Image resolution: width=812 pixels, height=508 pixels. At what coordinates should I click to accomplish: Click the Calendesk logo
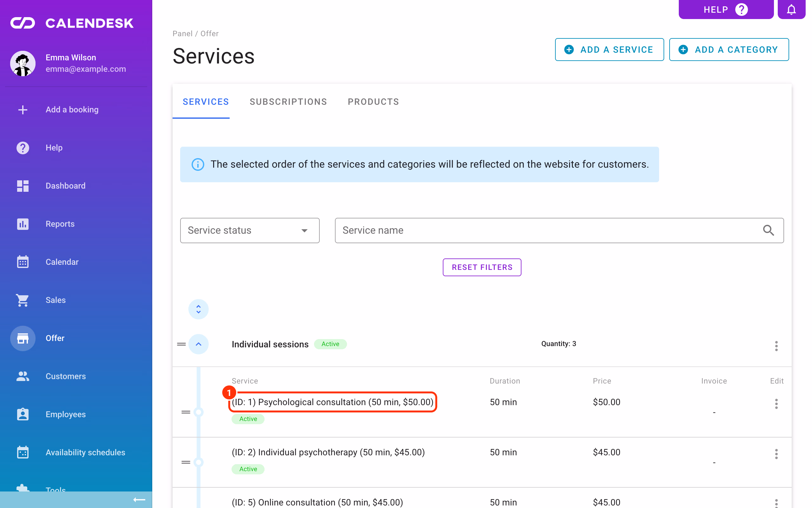click(x=72, y=23)
